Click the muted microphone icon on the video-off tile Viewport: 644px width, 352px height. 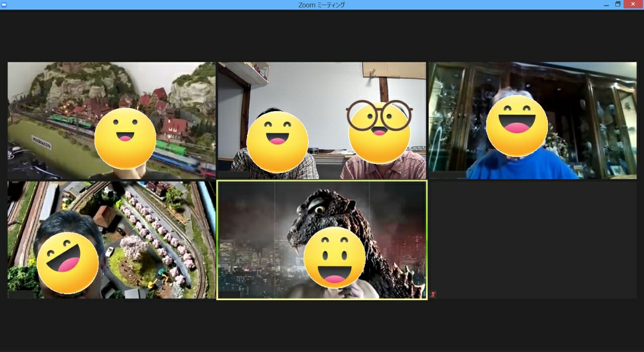(433, 295)
